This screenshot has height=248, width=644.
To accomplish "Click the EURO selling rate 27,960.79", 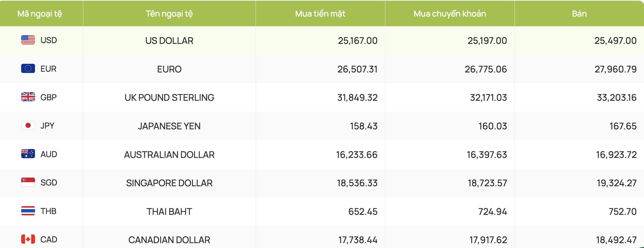I will (615, 69).
